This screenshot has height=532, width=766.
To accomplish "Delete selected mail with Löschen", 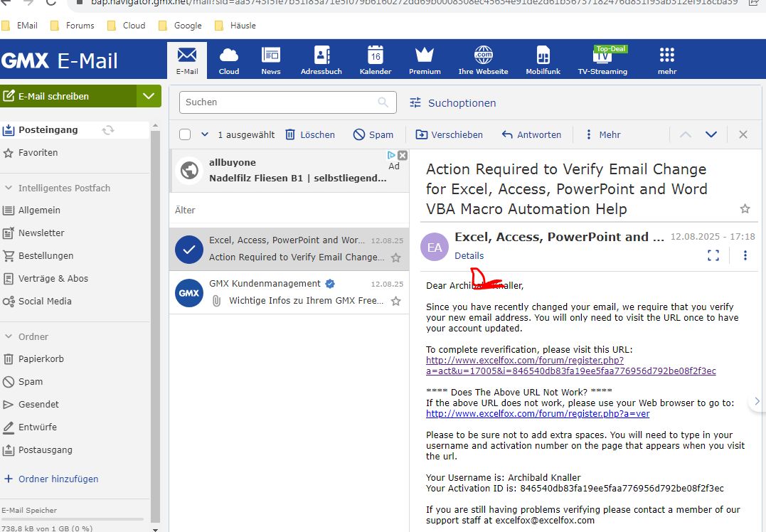I will [310, 134].
